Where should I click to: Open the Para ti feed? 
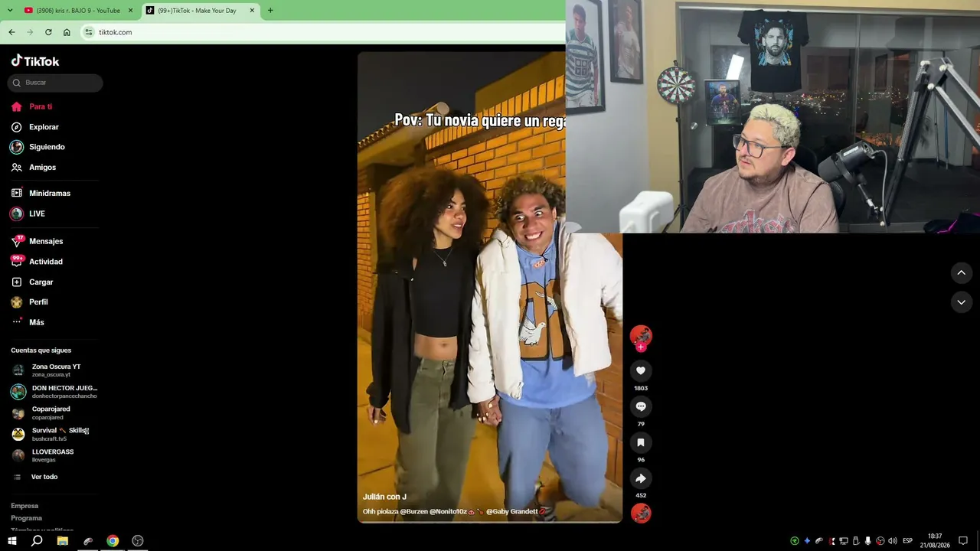coord(31,107)
